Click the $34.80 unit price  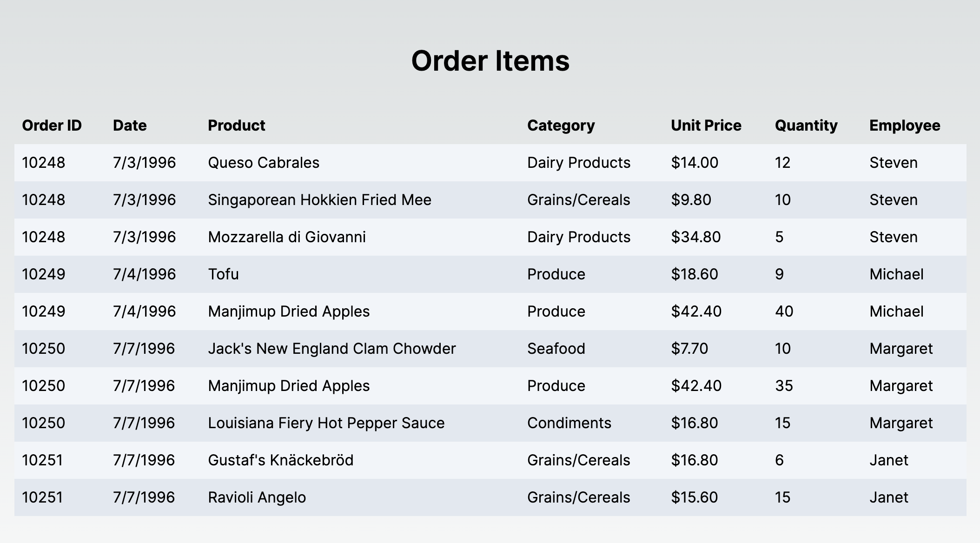(x=695, y=237)
